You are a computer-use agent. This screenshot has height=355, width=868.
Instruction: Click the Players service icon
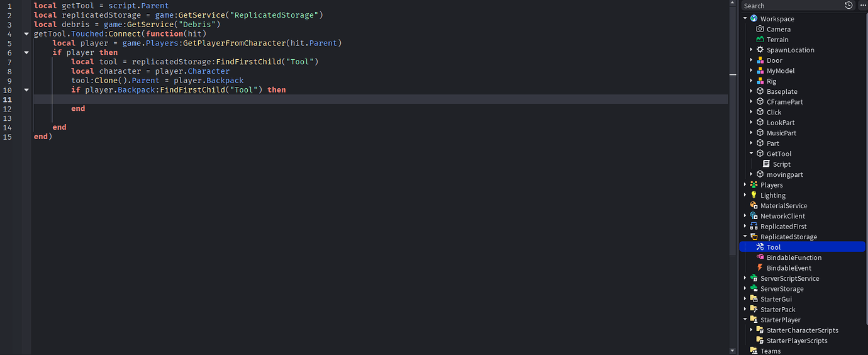[754, 185]
